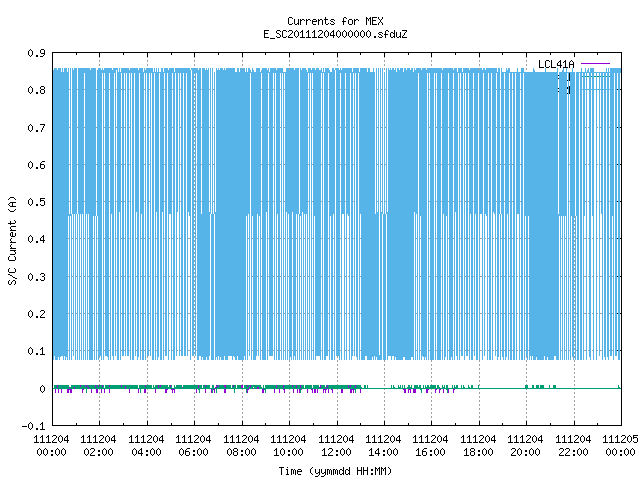Click the y-axis tick value 0.4
Screen dimensions: 640x480
click(36, 239)
